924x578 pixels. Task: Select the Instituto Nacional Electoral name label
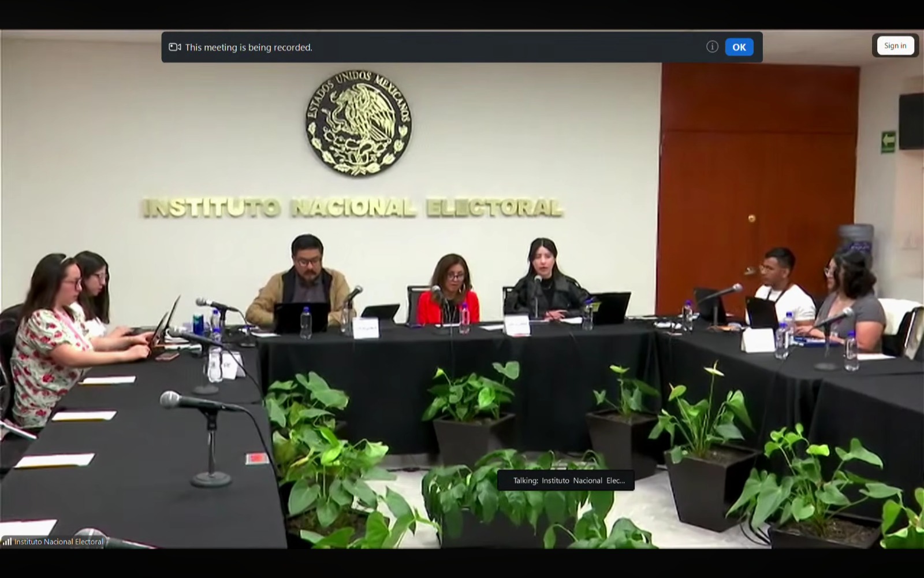pos(58,542)
